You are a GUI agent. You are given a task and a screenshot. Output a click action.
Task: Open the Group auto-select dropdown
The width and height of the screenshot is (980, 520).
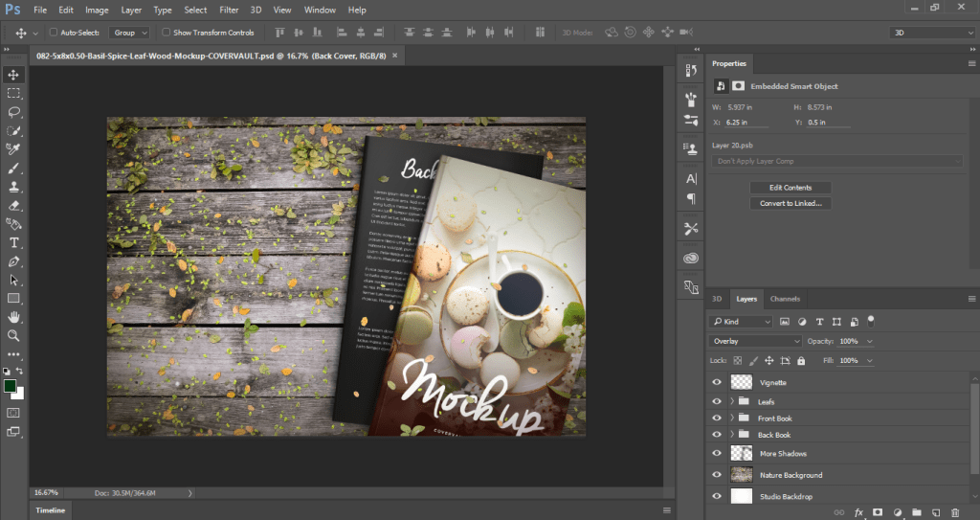(130, 33)
